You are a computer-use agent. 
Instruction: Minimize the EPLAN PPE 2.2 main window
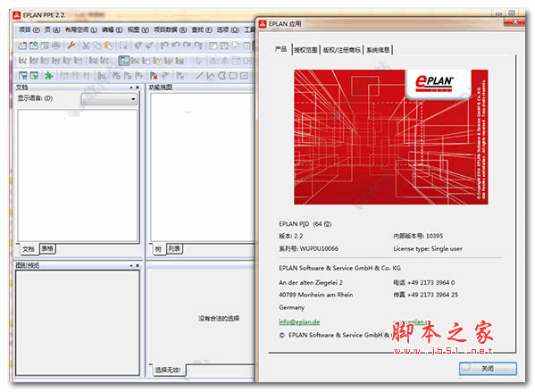click(x=498, y=13)
